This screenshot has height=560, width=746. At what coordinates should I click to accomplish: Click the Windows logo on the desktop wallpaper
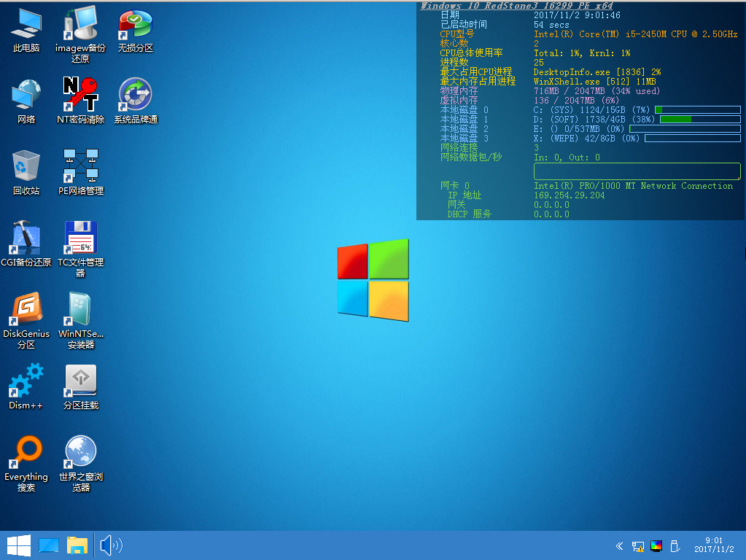(x=373, y=280)
